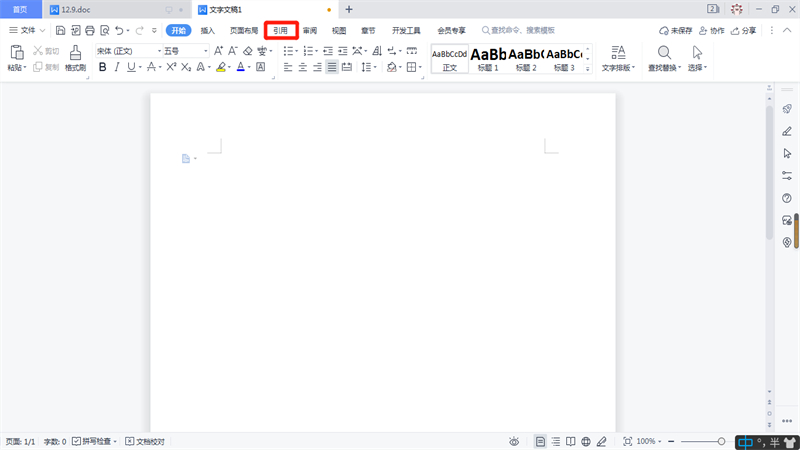The image size is (800, 450).
Task: Click the Undo arrow icon
Action: coord(119,31)
